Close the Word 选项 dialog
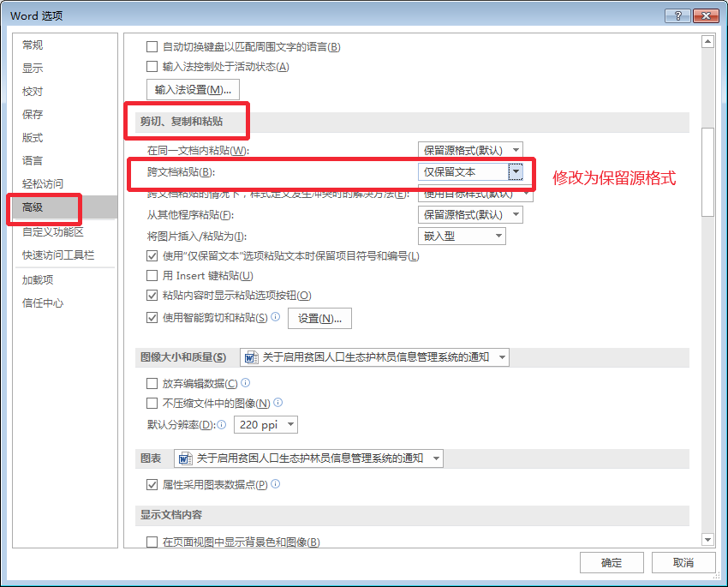This screenshot has width=728, height=587. click(x=707, y=15)
